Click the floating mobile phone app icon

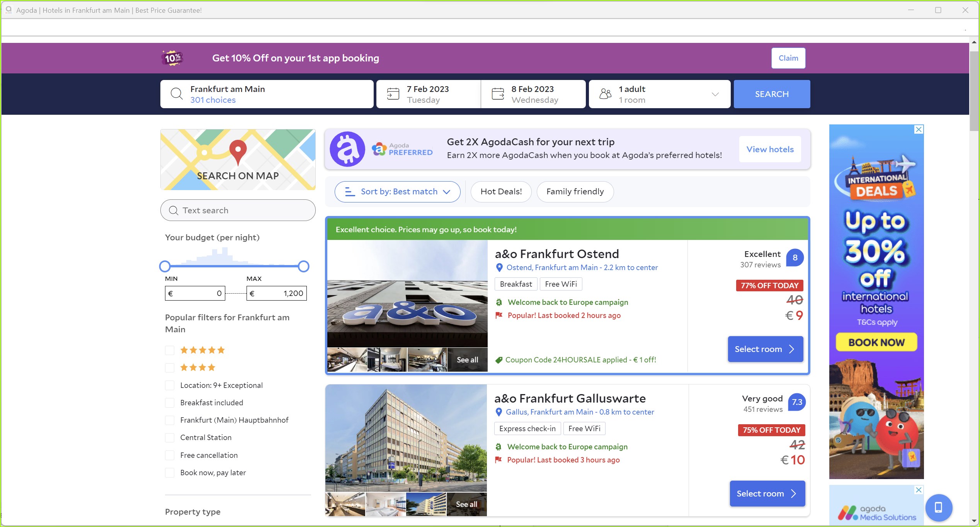coord(938,507)
